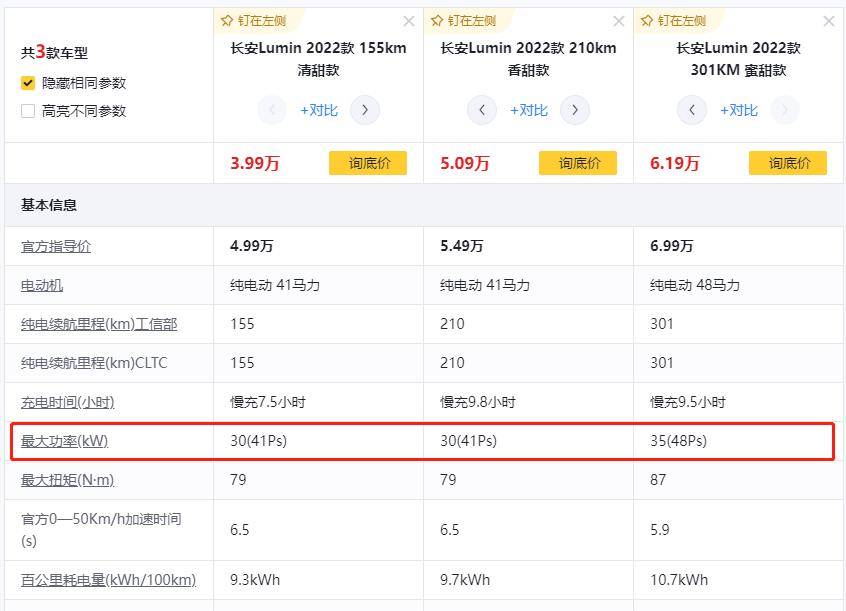Move the 301KM 蜜甜款 column left
Image resolution: width=846 pixels, height=611 pixels.
click(x=692, y=110)
